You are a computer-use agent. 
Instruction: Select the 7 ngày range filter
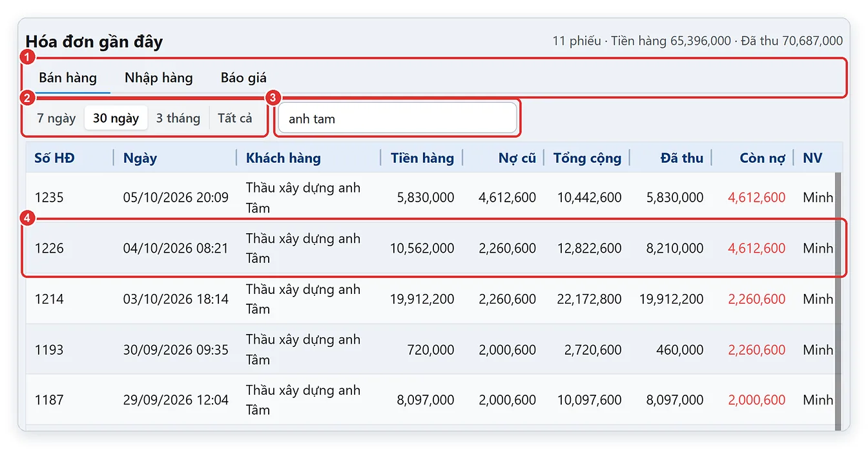coord(56,118)
